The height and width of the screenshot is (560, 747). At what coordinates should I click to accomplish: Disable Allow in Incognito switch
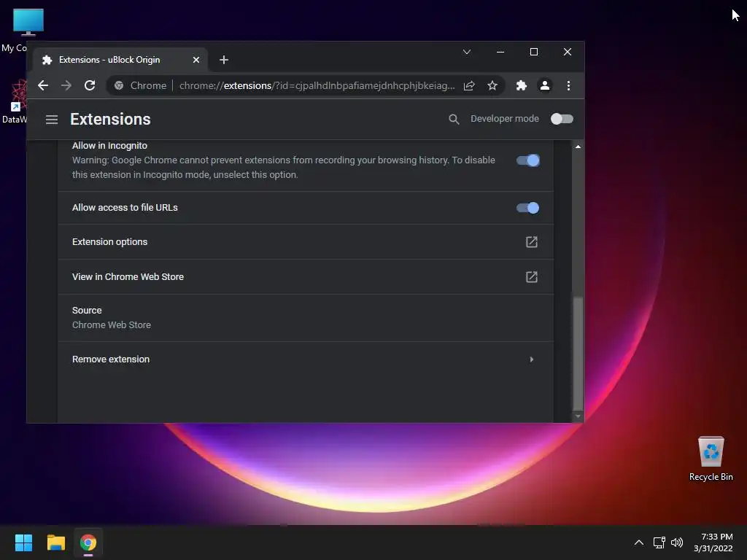pos(528,160)
